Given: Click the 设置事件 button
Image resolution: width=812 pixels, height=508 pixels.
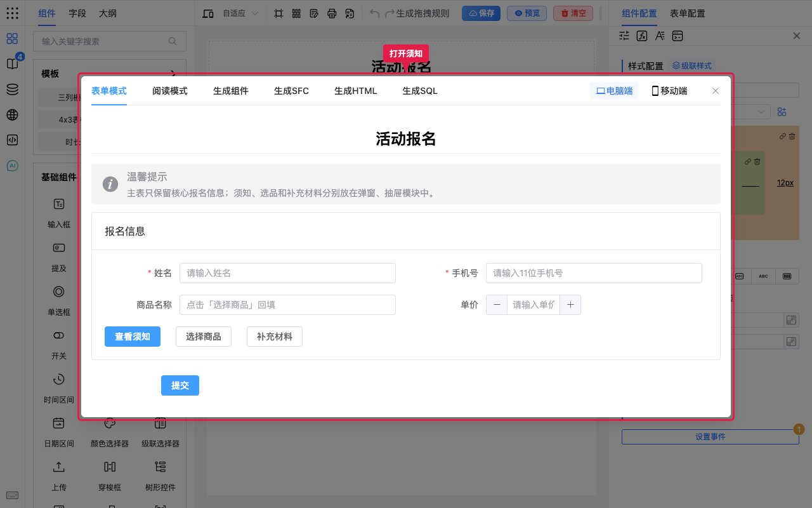Looking at the screenshot, I should 710,437.
